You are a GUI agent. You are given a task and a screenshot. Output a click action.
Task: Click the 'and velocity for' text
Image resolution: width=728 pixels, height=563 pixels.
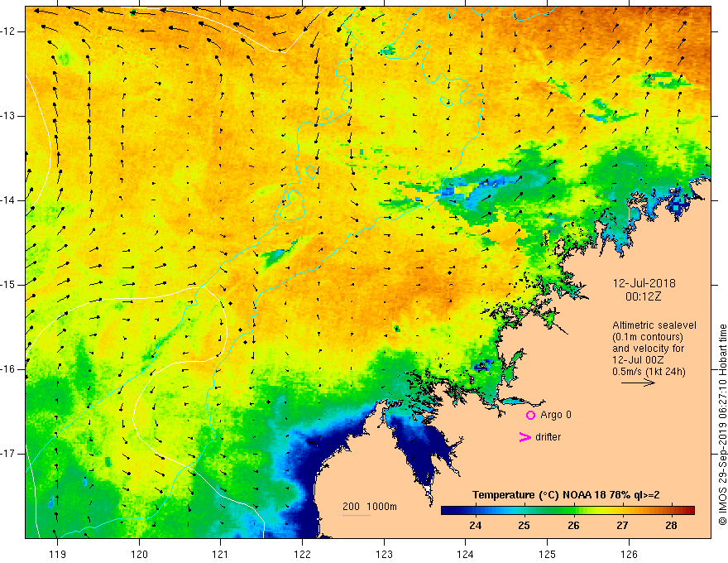tap(648, 349)
